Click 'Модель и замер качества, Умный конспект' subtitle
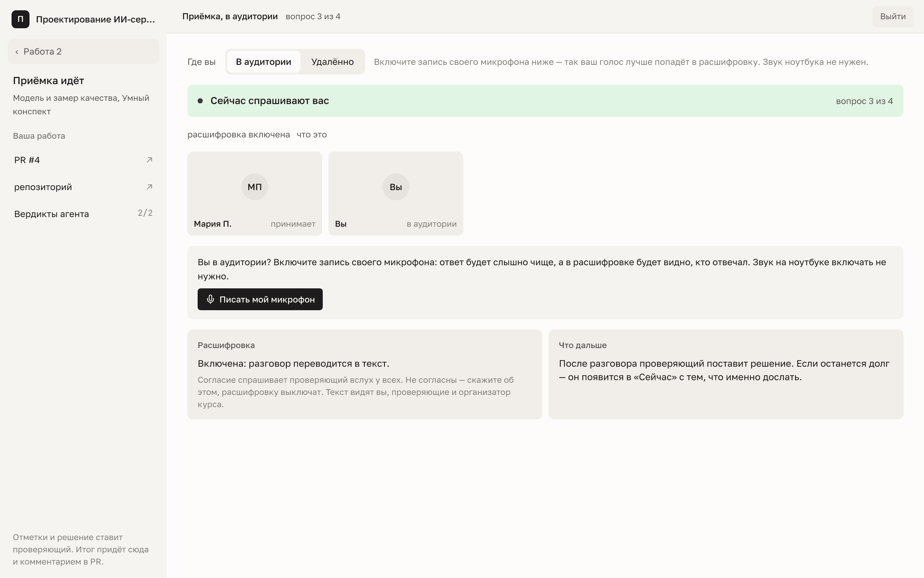 [81, 105]
